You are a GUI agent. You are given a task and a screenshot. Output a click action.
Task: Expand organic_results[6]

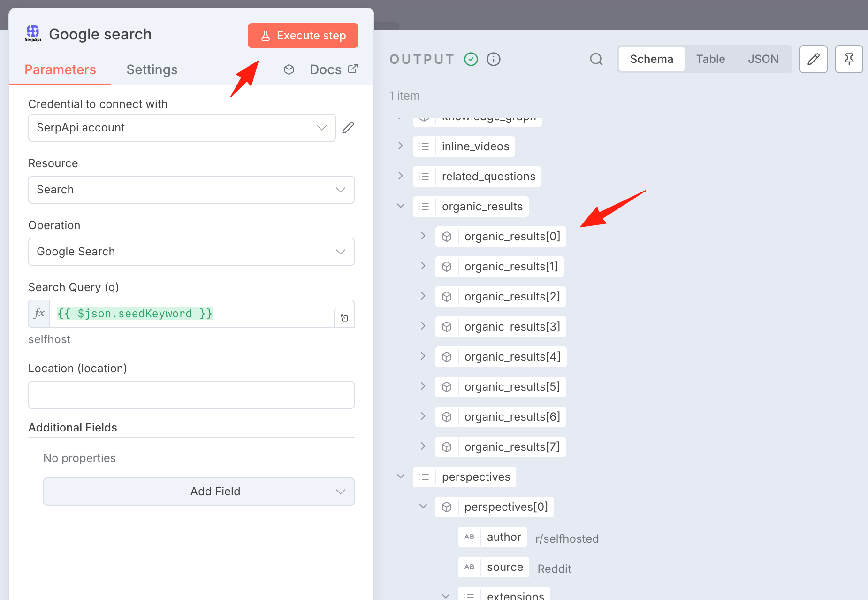click(423, 416)
